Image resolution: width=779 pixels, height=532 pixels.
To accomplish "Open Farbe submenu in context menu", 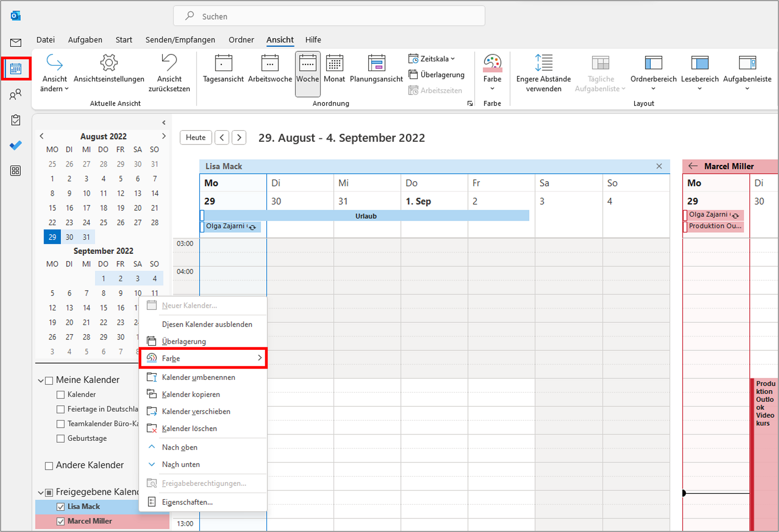I will [203, 358].
